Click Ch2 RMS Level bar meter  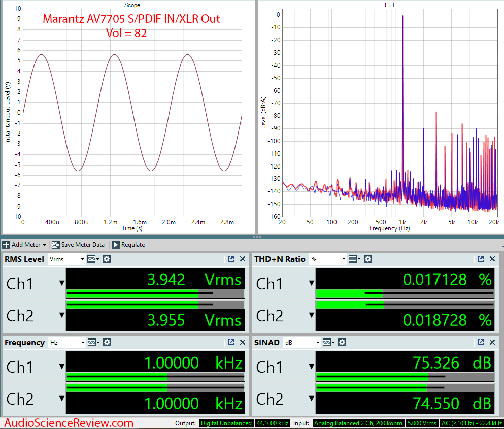[155, 305]
